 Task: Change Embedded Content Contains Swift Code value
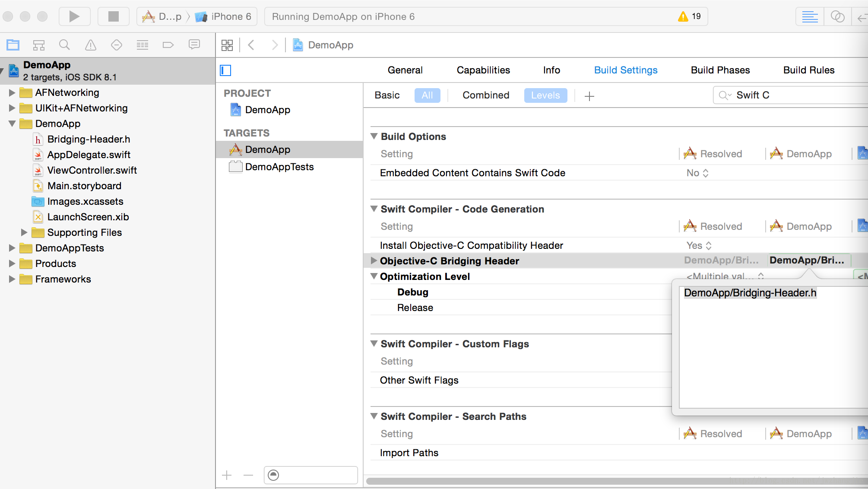(x=697, y=173)
